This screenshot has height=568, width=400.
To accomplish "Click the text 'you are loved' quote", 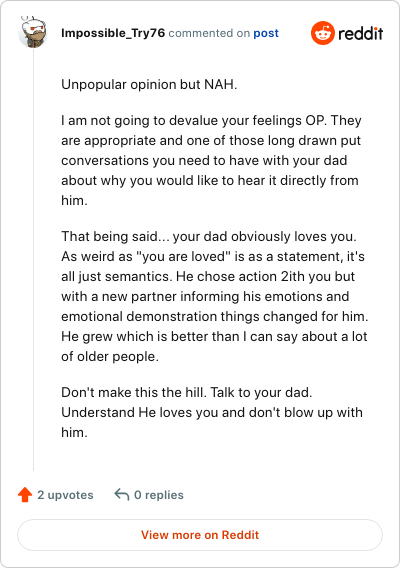I will (183, 256).
